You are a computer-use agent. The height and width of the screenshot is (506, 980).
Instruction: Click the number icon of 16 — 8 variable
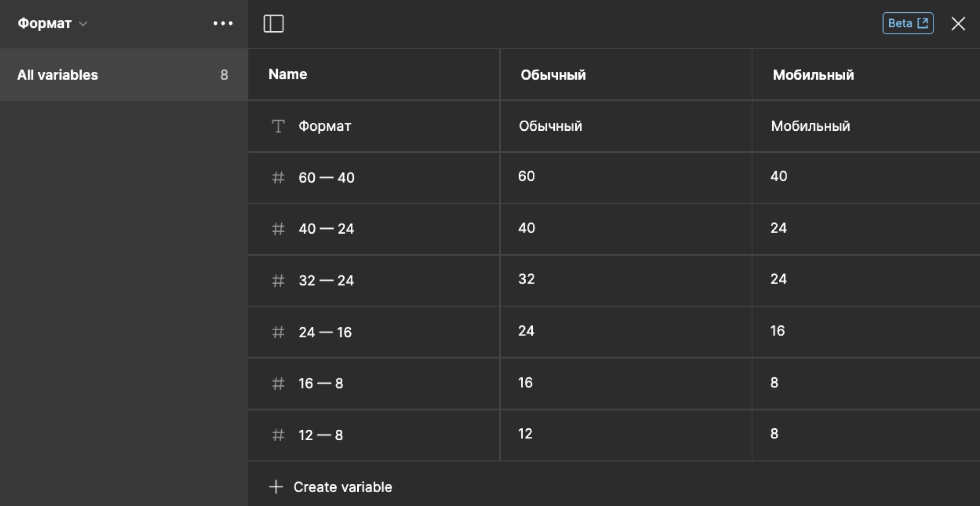point(278,383)
